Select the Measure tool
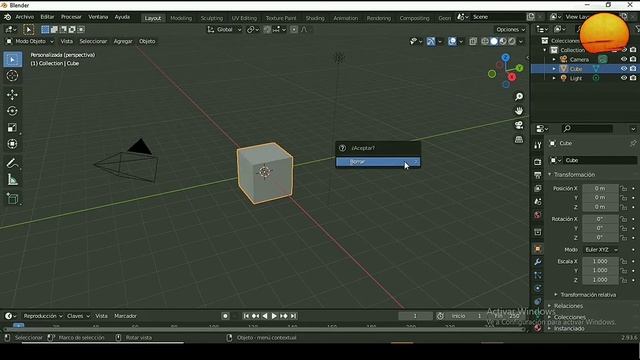This screenshot has height=360, width=640. point(12,180)
